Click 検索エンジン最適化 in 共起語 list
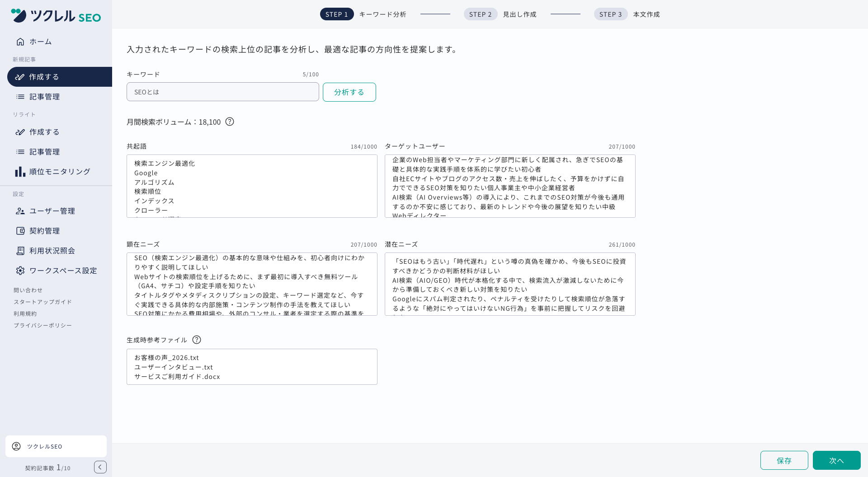 [x=165, y=164]
